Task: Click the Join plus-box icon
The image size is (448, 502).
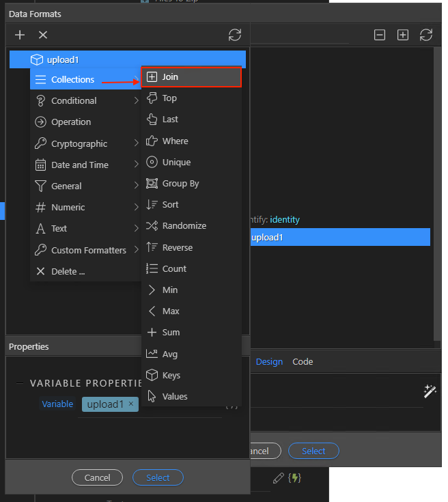Action: tap(152, 76)
